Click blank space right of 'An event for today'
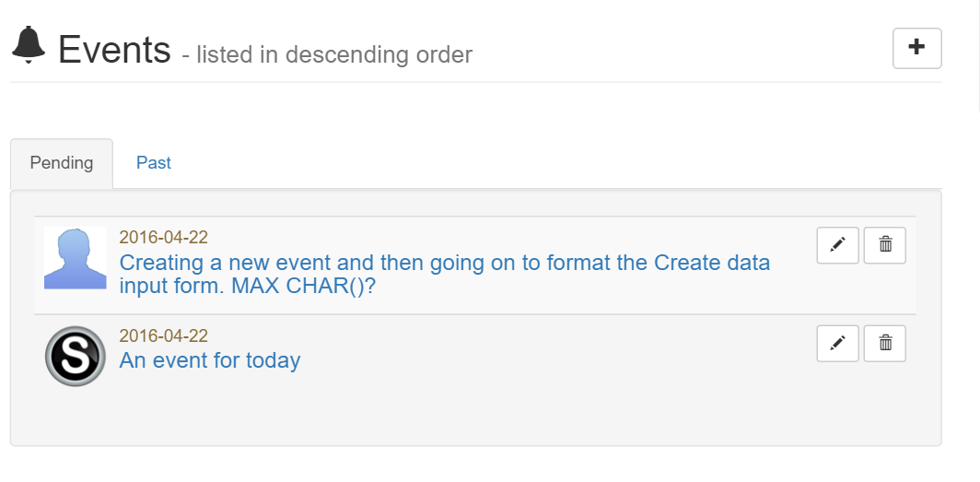This screenshot has width=980, height=482. 556,360
